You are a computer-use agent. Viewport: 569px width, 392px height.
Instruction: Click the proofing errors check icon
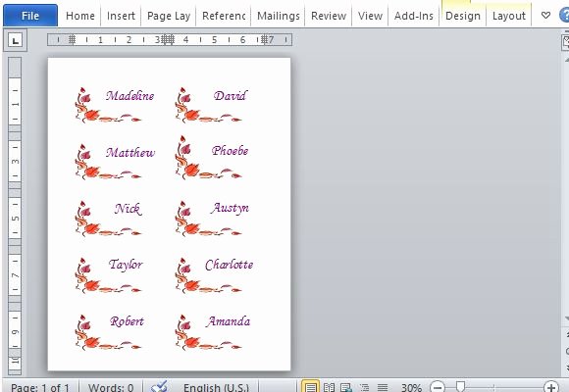(159, 386)
